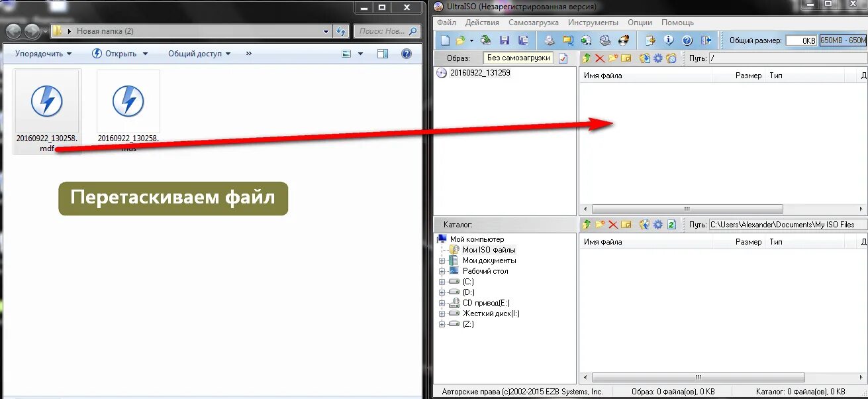Click the yellow monitor convert icon
Viewport: 868px width, 399px height.
[567, 40]
